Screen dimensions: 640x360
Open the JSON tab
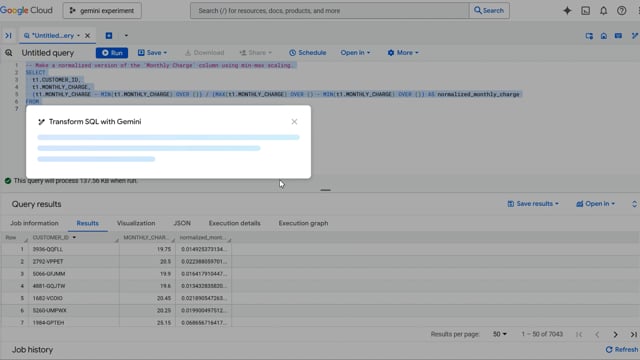(x=182, y=223)
